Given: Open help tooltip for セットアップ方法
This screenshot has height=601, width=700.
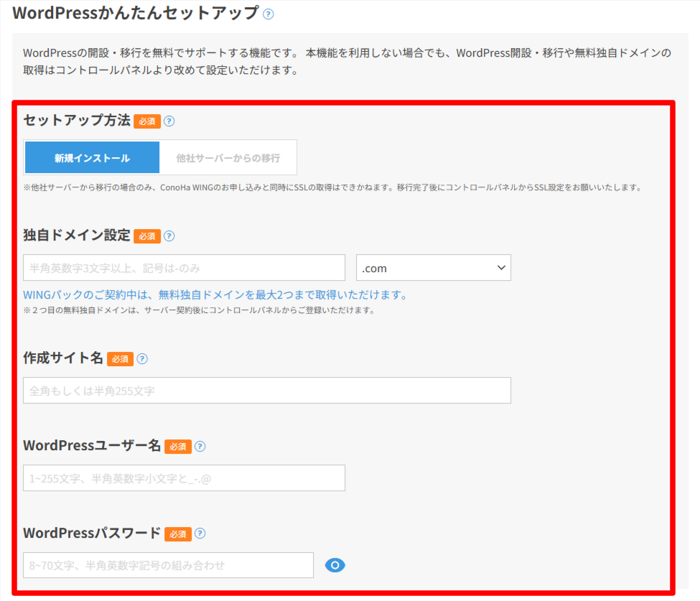Looking at the screenshot, I should coord(169,121).
